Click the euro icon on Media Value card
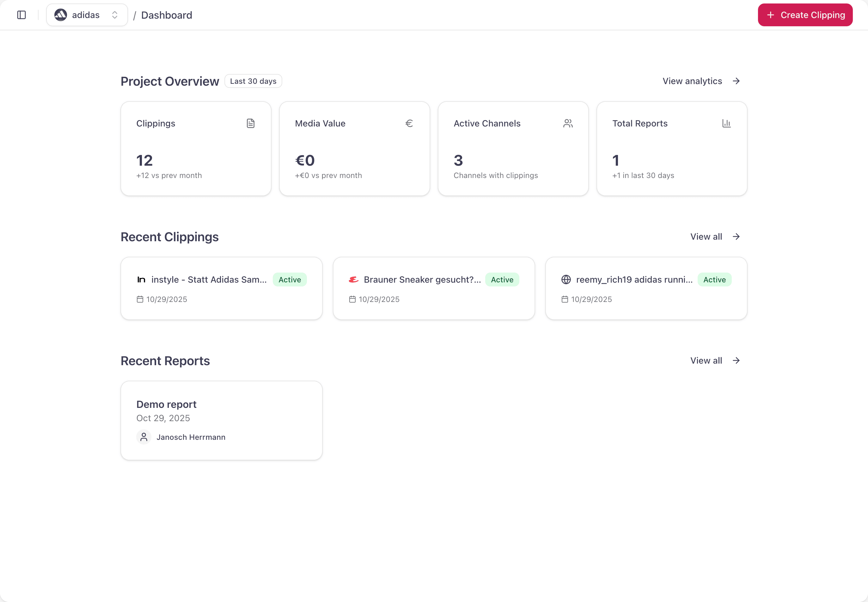Screen dimensions: 868x602 [x=409, y=123]
